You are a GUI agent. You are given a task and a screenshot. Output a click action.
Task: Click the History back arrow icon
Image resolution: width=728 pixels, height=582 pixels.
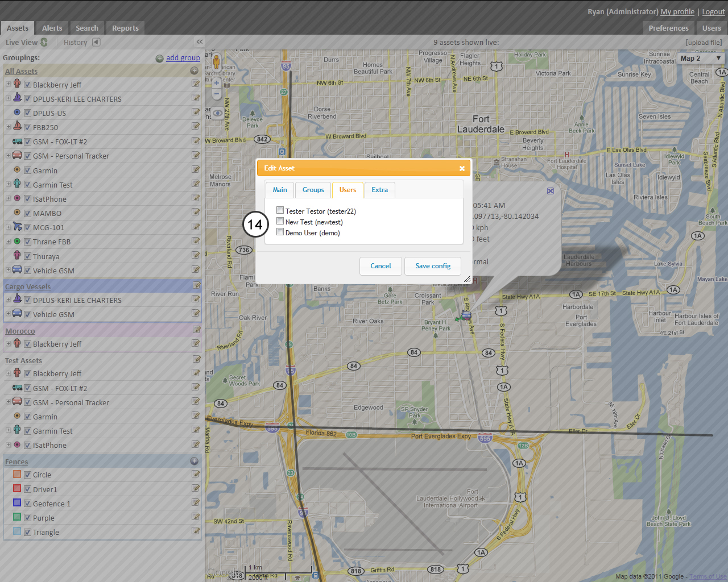96,41
